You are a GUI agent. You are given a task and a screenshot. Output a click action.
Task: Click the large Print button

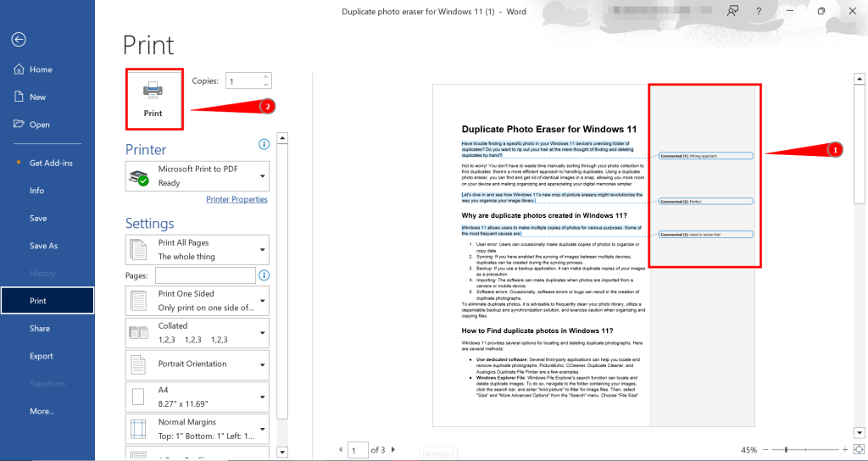point(154,100)
